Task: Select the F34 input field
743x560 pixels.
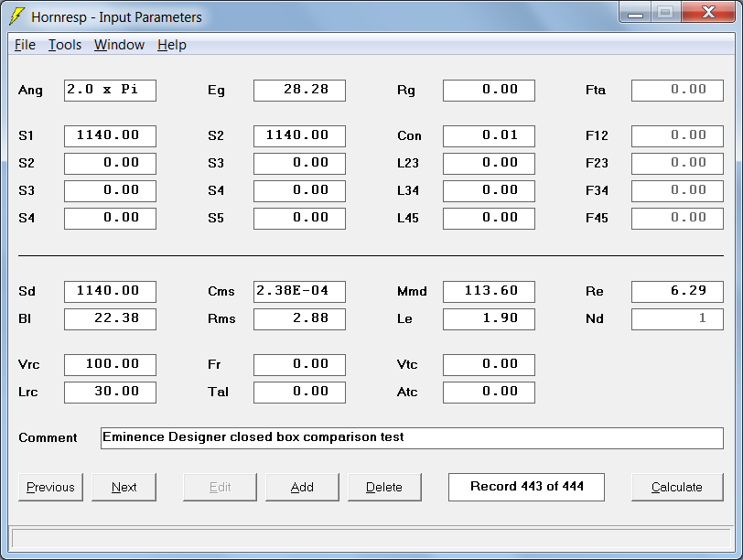Action: (677, 191)
